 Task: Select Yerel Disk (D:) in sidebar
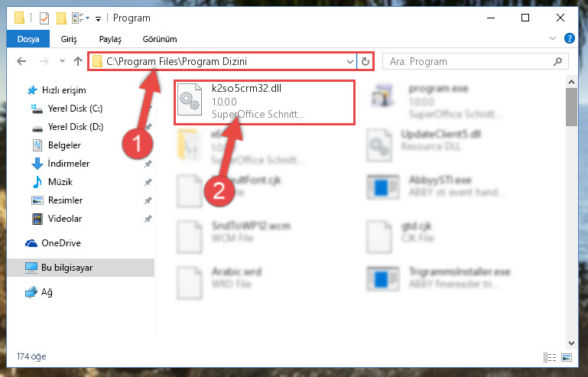tap(75, 127)
